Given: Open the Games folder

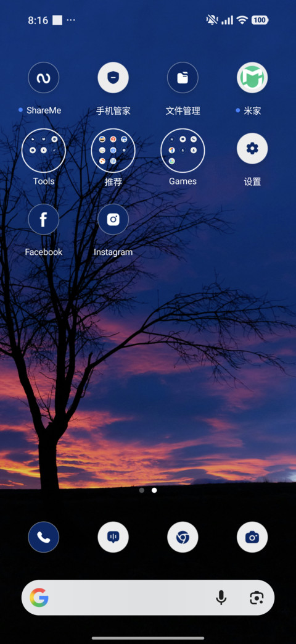Looking at the screenshot, I should coord(183,150).
